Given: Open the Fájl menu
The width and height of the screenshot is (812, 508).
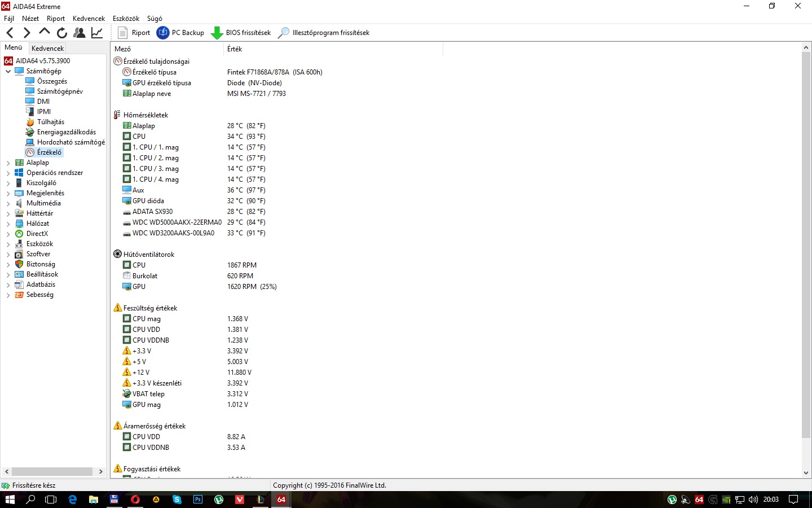Looking at the screenshot, I should point(9,19).
